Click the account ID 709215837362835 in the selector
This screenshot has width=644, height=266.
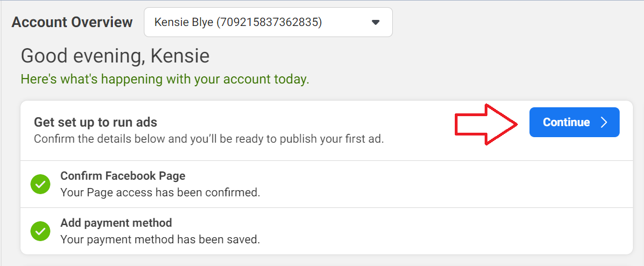268,22
